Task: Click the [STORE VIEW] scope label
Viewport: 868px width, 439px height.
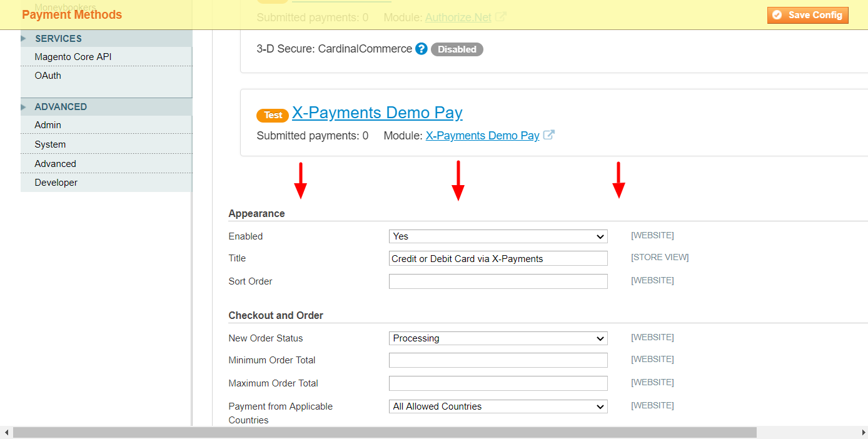Action: 660,258
